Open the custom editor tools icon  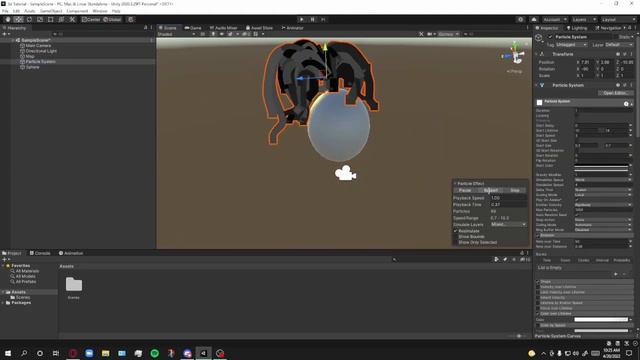72,19
